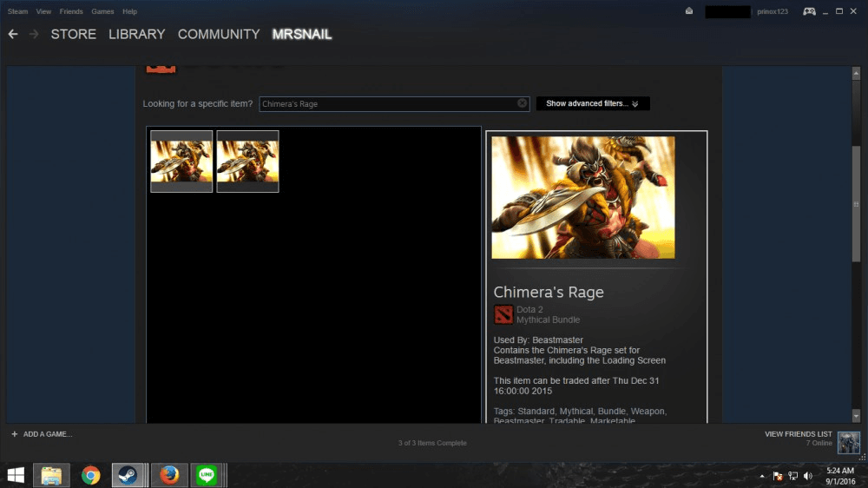Viewport: 868px width, 488px height.
Task: Open the notifications envelope icon
Action: 688,11
